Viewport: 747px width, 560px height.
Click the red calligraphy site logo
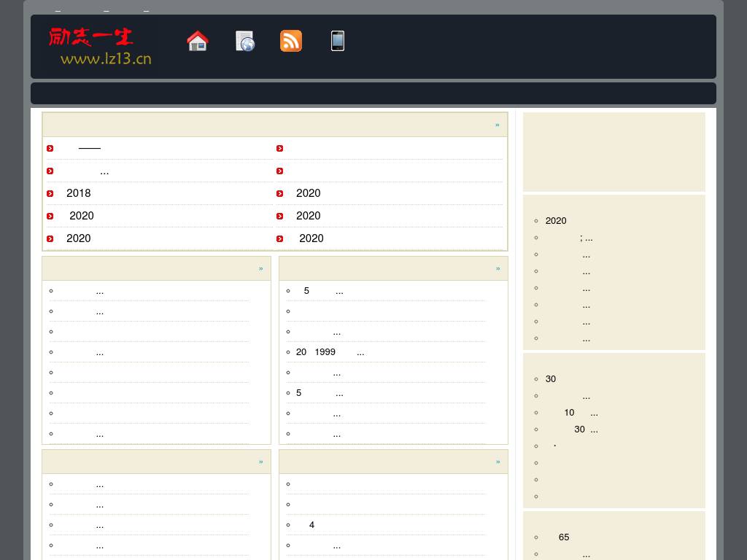[x=90, y=37]
